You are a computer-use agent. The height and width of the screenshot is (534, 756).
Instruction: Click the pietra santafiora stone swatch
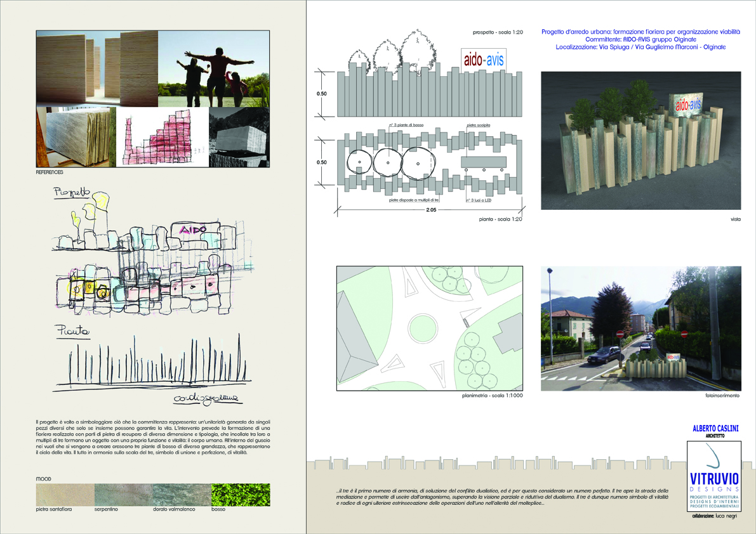coord(65,495)
